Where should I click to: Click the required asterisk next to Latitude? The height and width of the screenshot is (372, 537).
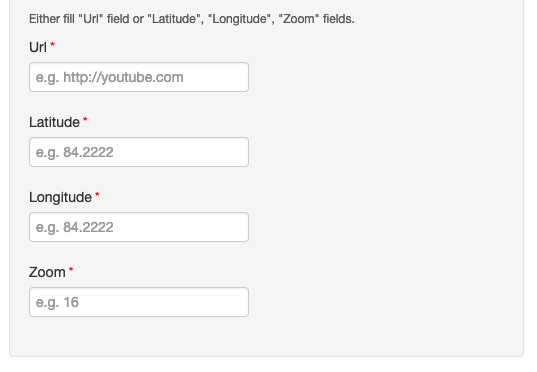click(85, 119)
